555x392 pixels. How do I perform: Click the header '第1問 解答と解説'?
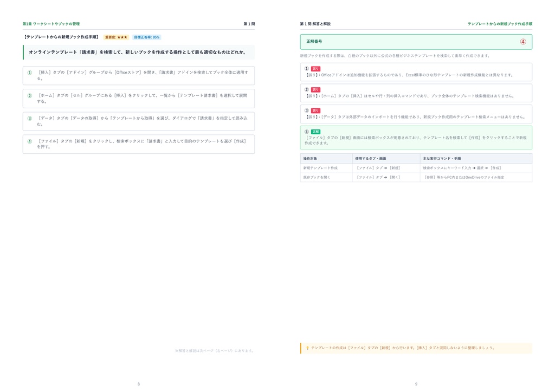pyautogui.click(x=315, y=24)
